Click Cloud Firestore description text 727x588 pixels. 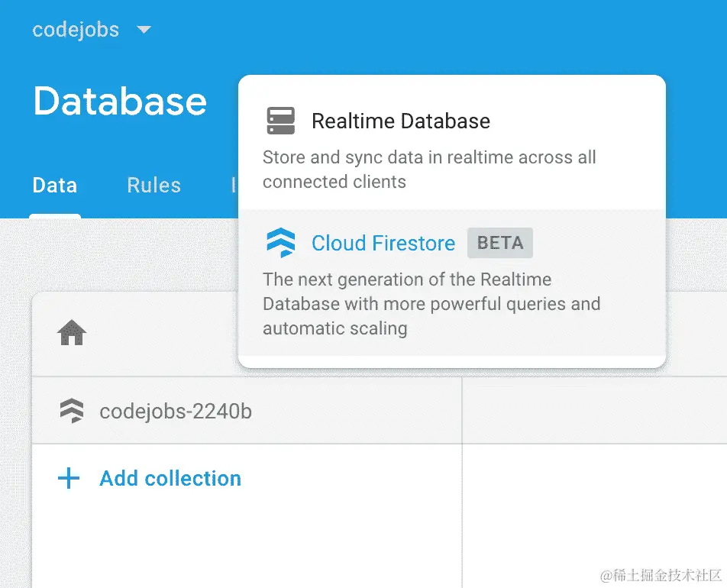tap(431, 304)
